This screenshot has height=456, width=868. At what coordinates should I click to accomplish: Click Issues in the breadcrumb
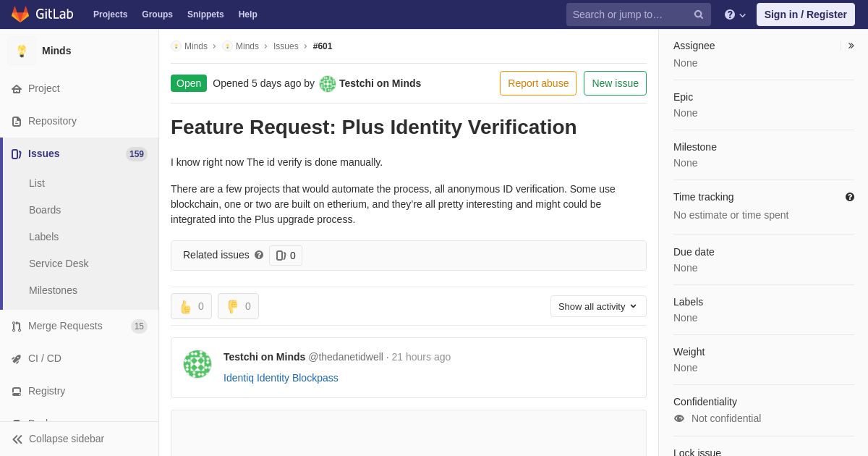click(286, 46)
